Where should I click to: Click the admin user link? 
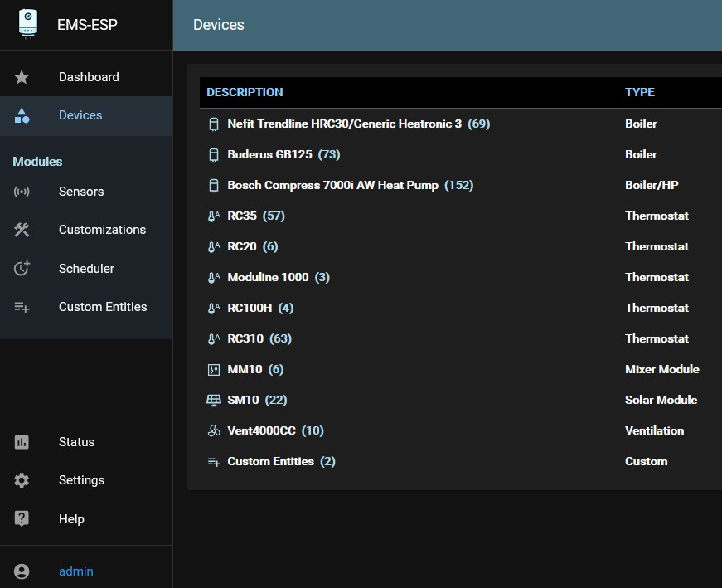[x=76, y=571]
